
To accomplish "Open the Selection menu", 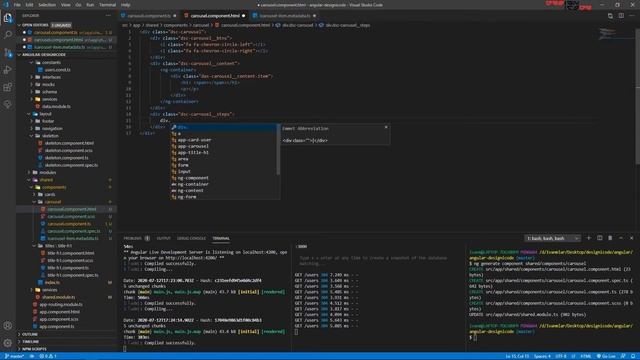I will 47,5.
